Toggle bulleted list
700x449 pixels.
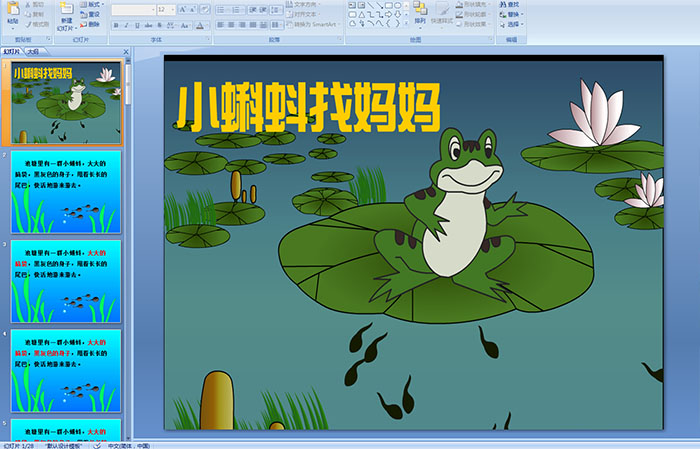tap(222, 10)
